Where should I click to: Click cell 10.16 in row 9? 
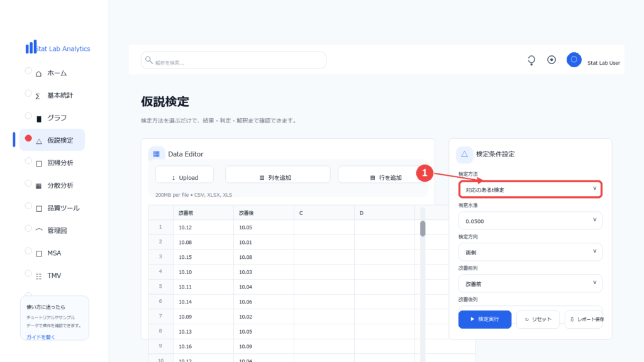click(x=203, y=346)
